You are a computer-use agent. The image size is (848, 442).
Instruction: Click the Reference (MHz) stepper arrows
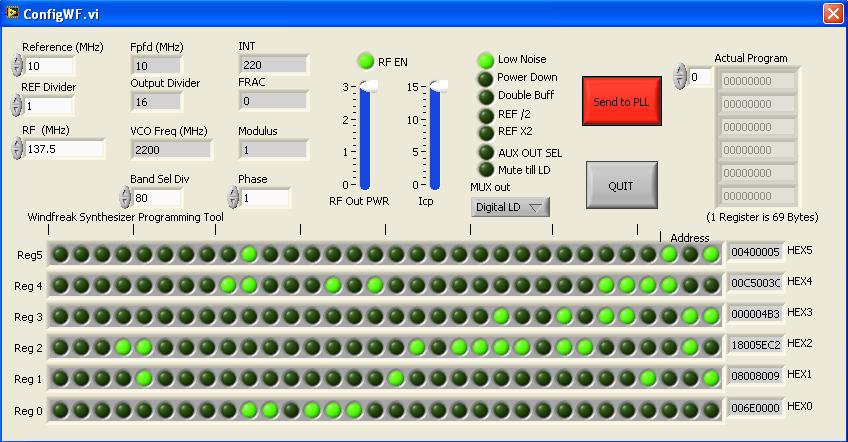pyautogui.click(x=17, y=66)
